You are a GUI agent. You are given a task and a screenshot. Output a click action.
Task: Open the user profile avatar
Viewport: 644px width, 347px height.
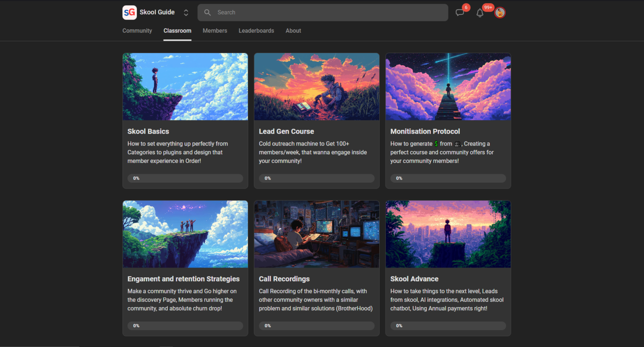pos(500,13)
